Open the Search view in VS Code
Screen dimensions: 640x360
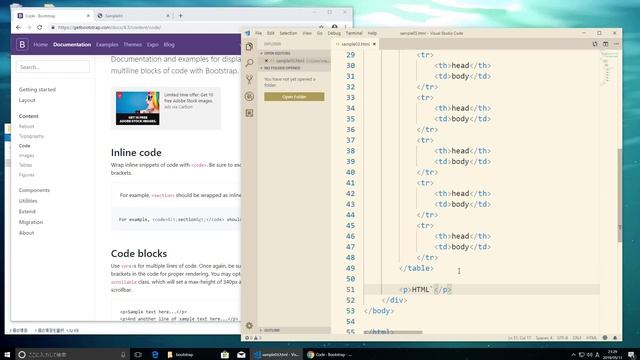(x=249, y=63)
